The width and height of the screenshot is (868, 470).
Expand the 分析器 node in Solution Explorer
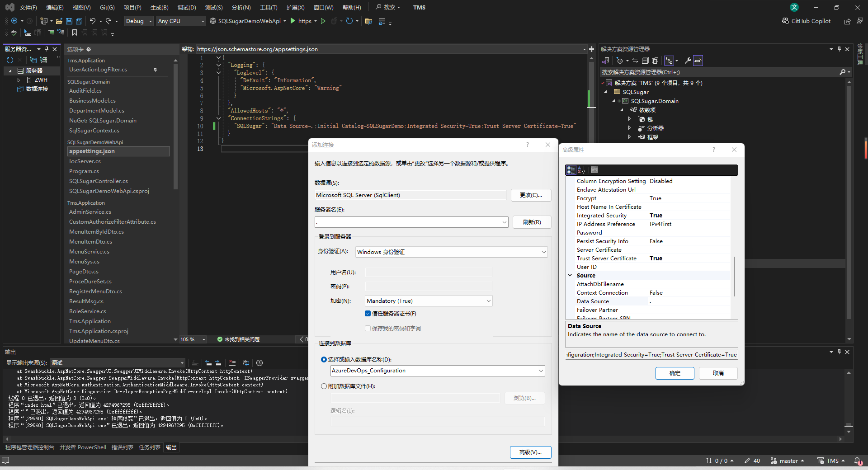click(629, 128)
